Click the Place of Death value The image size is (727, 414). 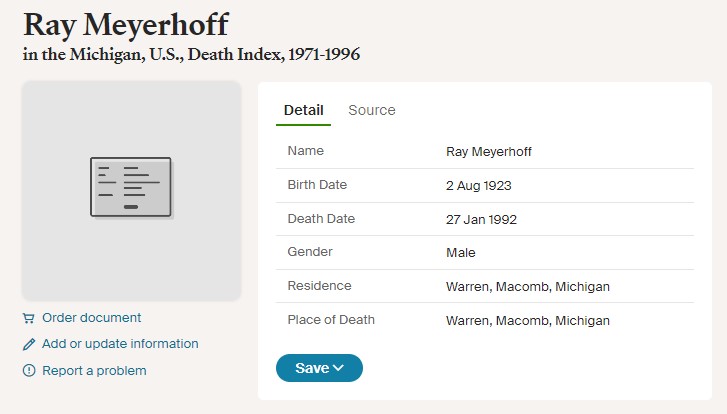click(x=528, y=320)
